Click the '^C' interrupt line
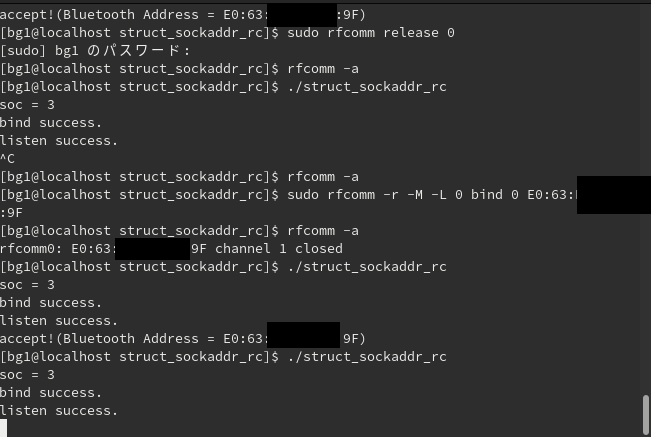The width and height of the screenshot is (651, 437). click(x=7, y=159)
